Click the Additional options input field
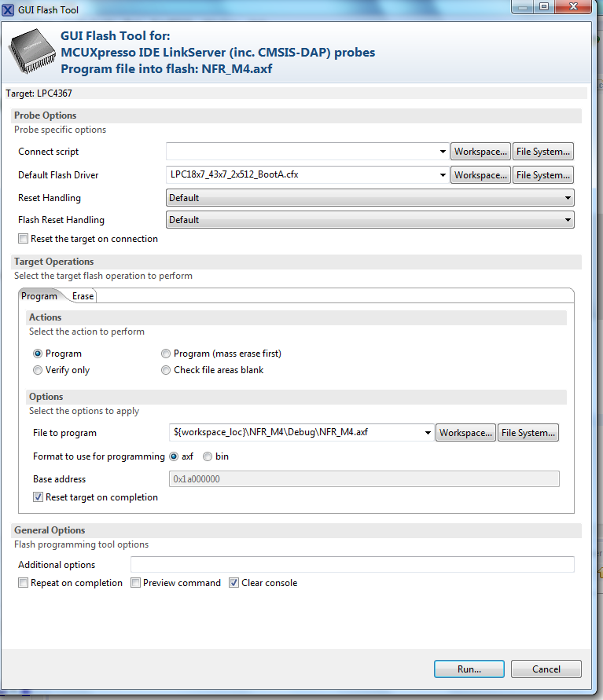 coord(352,564)
